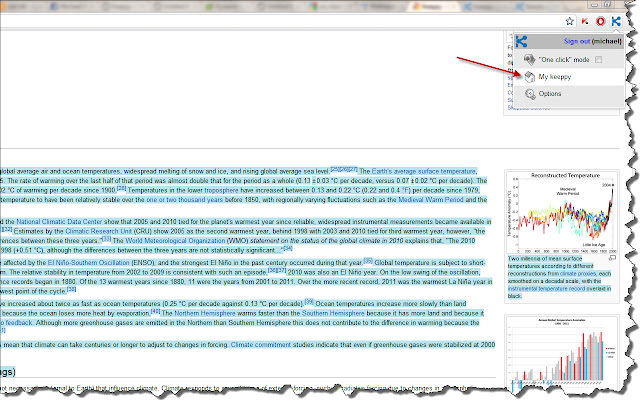Open Options in the keeppy popup
640x400 pixels.
point(568,94)
